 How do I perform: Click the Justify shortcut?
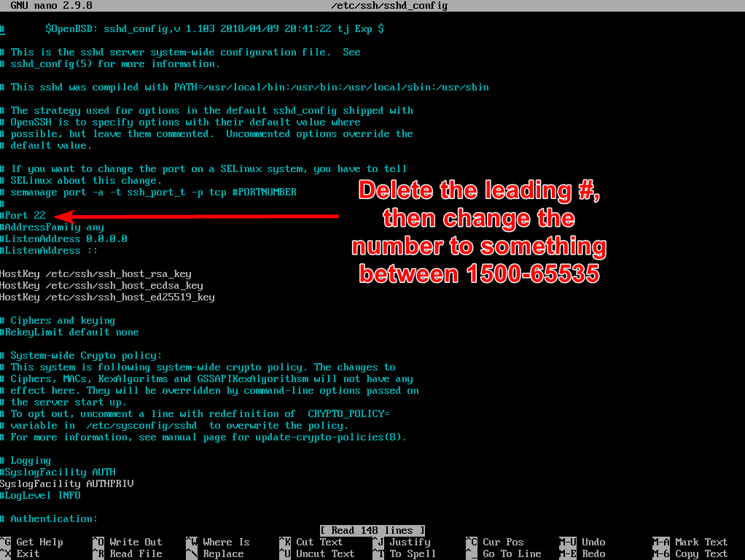(408, 542)
